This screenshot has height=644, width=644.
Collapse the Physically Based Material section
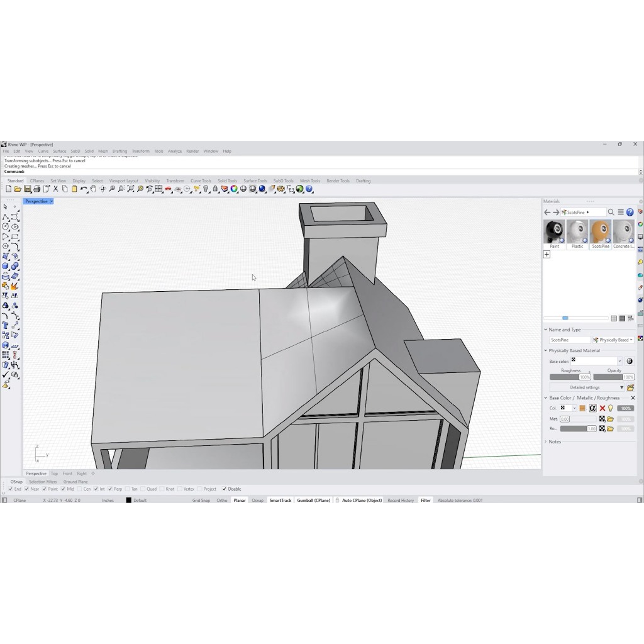545,350
